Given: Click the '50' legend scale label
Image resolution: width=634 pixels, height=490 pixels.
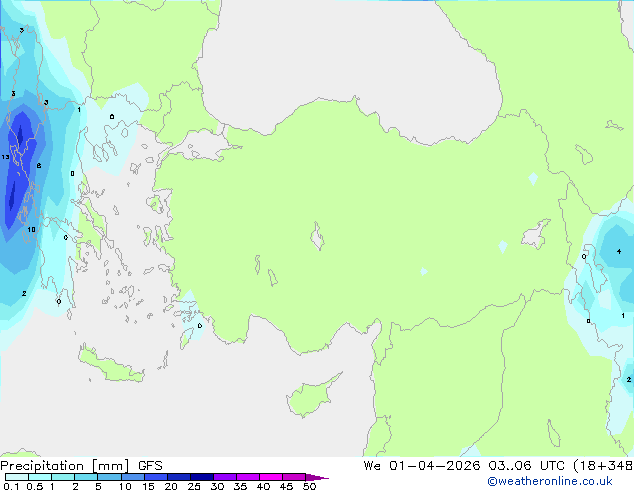Looking at the screenshot, I should [x=309, y=486].
